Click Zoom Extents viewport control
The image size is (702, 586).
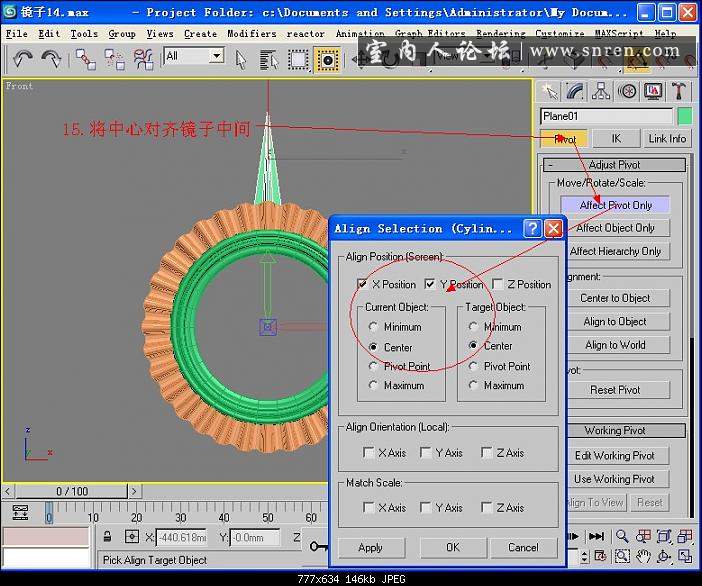(x=664, y=536)
